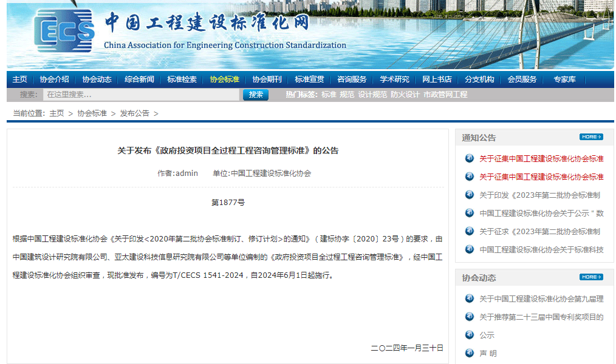Click the date 二〇二四年一月三十日

coord(407,348)
